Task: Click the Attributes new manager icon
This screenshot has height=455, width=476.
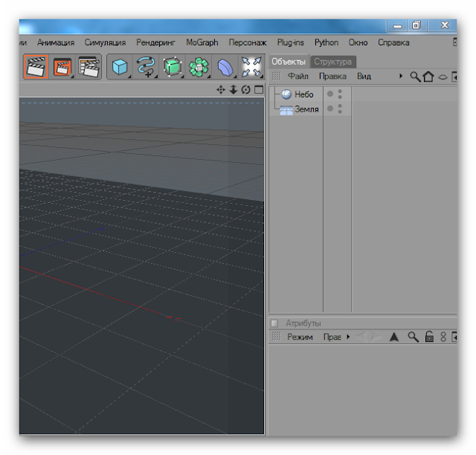Action: [454, 337]
